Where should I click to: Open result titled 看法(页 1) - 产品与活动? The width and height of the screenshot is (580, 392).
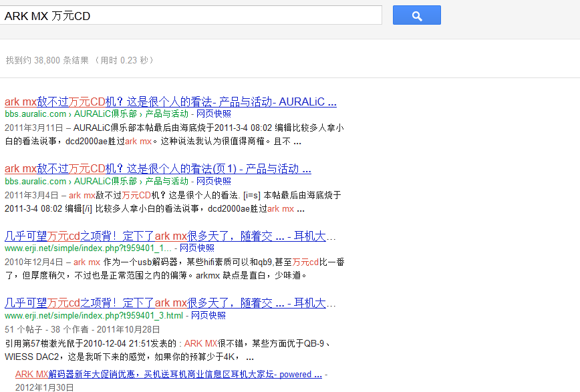pyautogui.click(x=158, y=169)
